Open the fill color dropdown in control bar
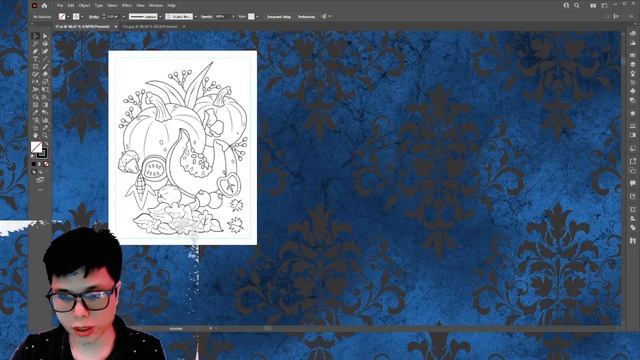This screenshot has width=640, height=360. point(68,17)
